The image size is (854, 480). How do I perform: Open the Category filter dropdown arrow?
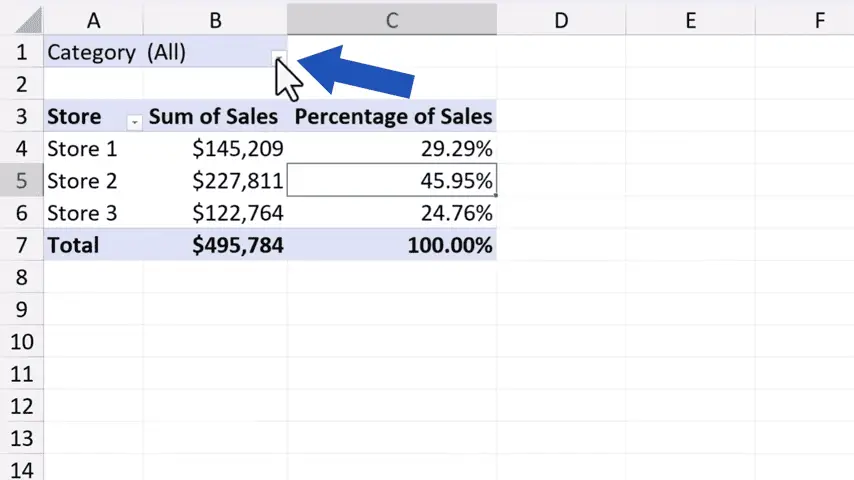(x=279, y=58)
